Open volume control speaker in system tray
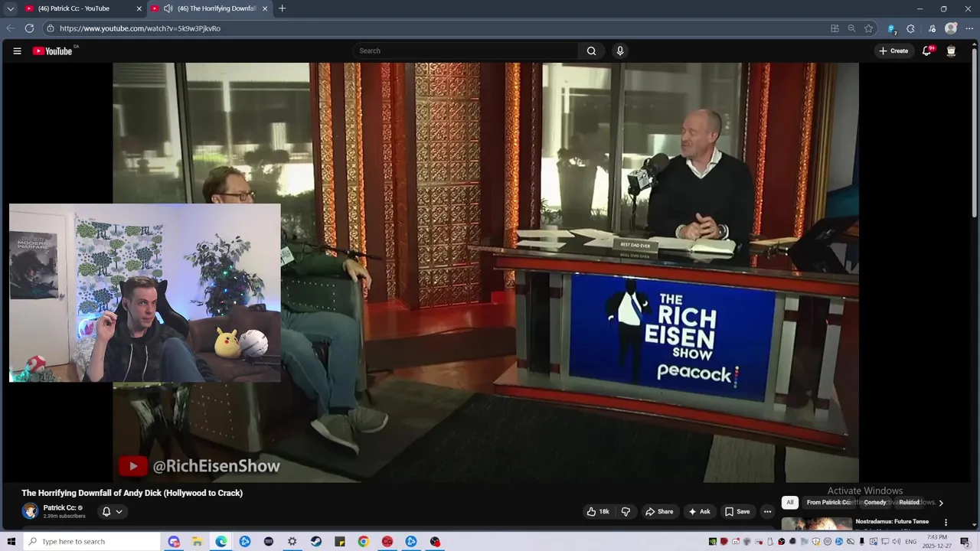 pyautogui.click(x=896, y=542)
